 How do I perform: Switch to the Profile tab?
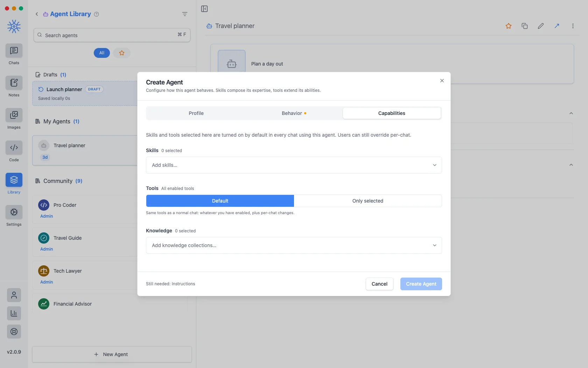196,113
